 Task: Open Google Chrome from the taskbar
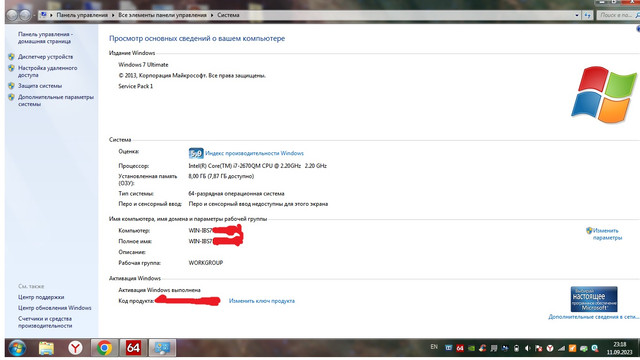(104, 348)
